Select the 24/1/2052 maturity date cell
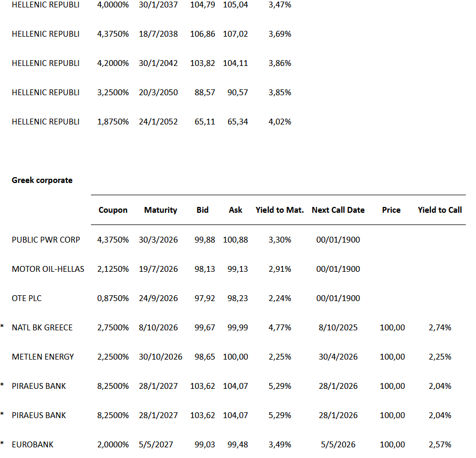 click(x=157, y=122)
